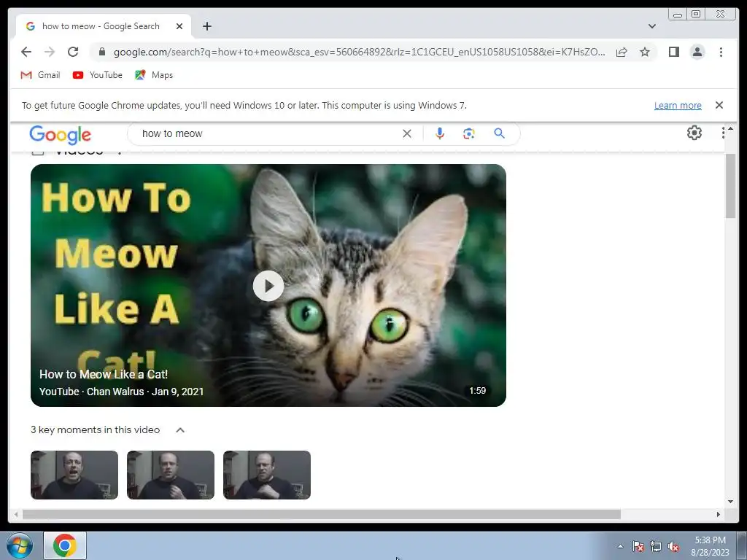Image resolution: width=747 pixels, height=560 pixels.
Task: Reload the current page
Action: coord(73,52)
